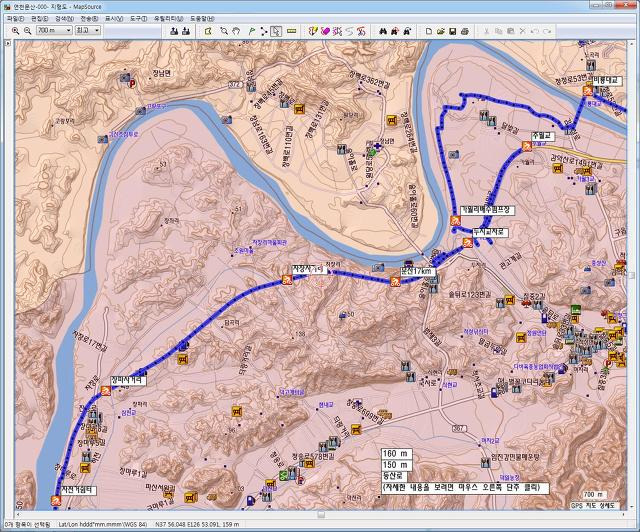
Task: Select the map selection tool
Action: 208,31
